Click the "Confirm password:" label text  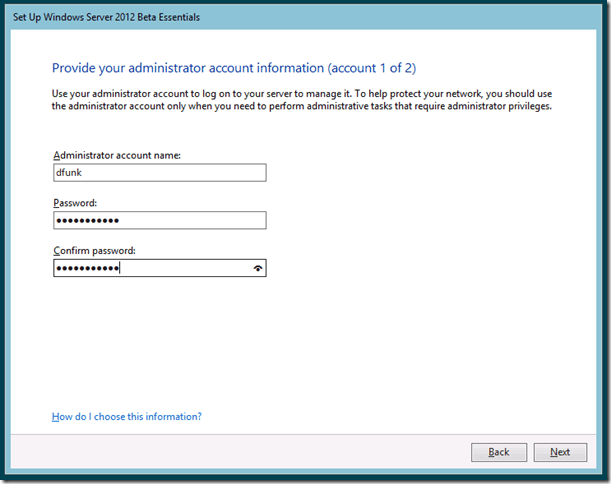point(94,249)
